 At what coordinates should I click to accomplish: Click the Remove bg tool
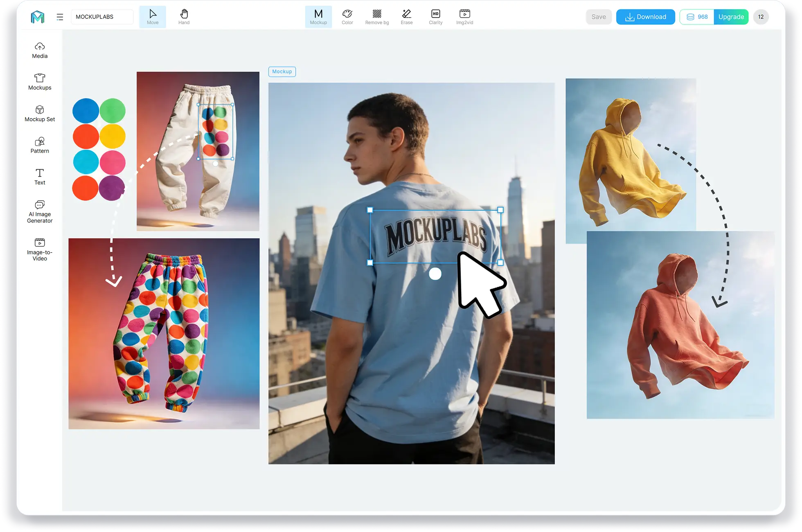[x=377, y=17]
